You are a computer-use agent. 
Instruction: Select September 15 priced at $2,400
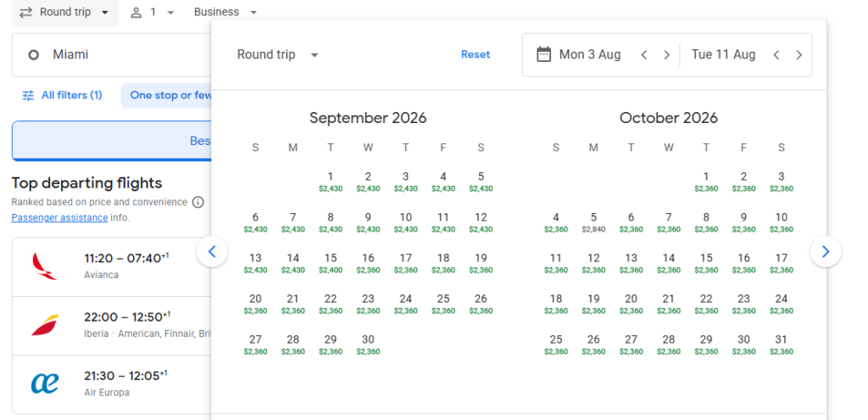tap(331, 262)
